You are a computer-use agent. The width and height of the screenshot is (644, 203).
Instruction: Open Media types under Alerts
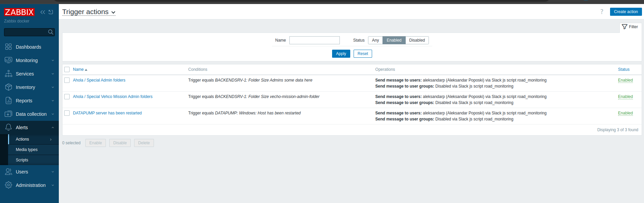click(33, 150)
